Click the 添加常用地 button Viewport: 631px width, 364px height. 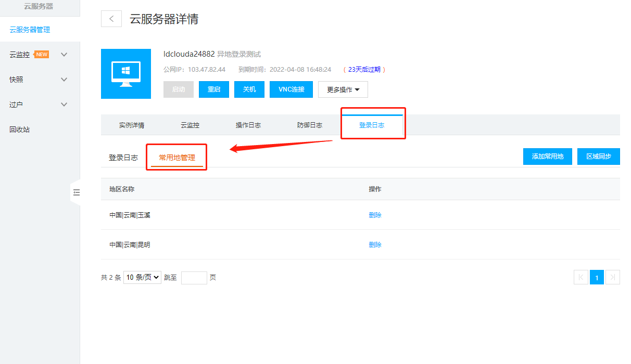[x=547, y=156]
